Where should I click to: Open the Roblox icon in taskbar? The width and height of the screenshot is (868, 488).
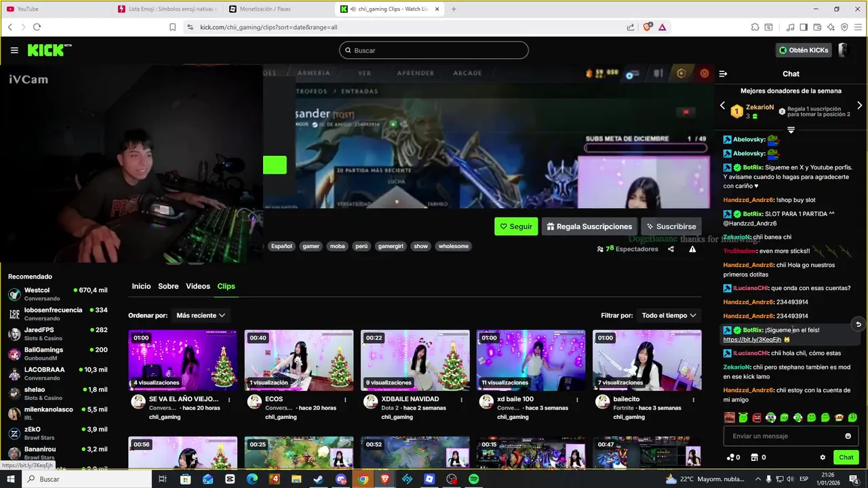pos(429,479)
